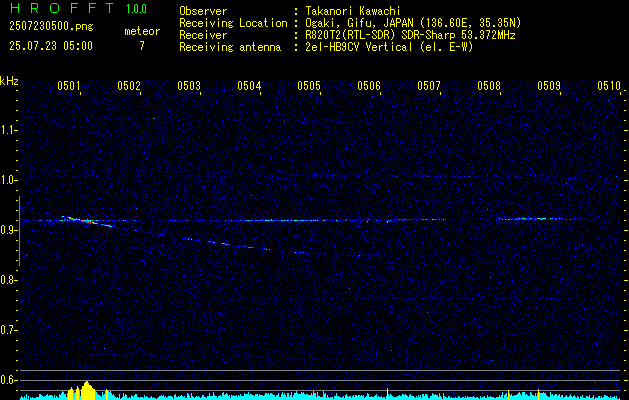Click the 0505 time marker
Viewport: 629px width, 400px height.
[x=309, y=85]
